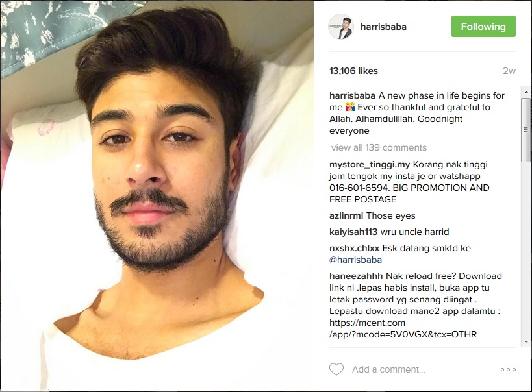Open harrisbaba username in header
Screen dimensions: 532x392
coord(383,27)
